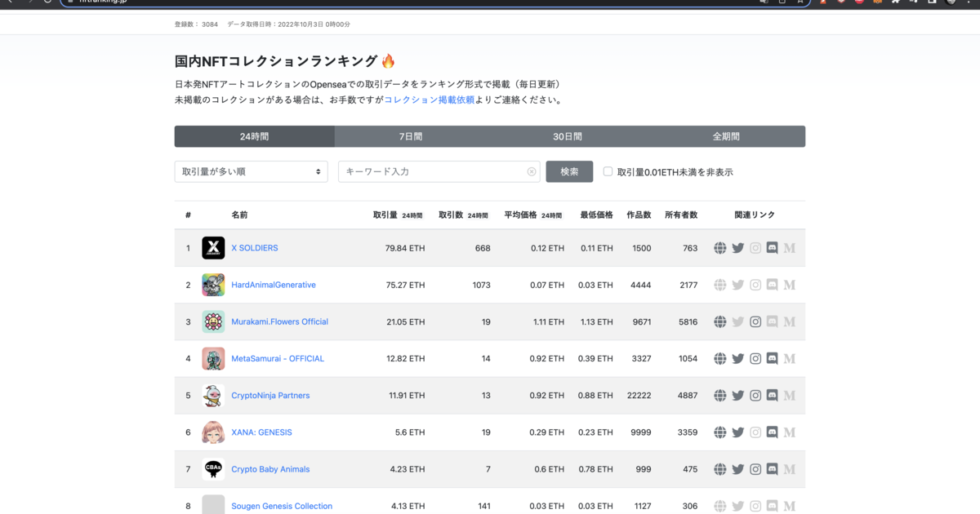Switch to the 全期間 tab
The height and width of the screenshot is (514, 980).
pyautogui.click(x=725, y=136)
